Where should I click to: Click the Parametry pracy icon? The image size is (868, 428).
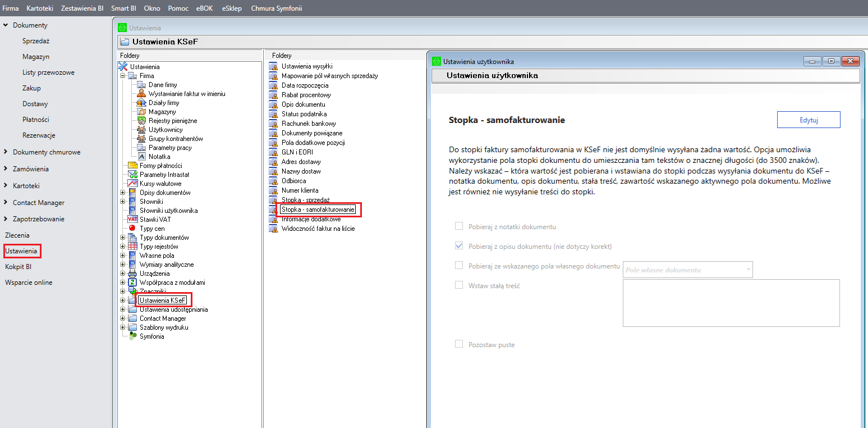point(141,148)
